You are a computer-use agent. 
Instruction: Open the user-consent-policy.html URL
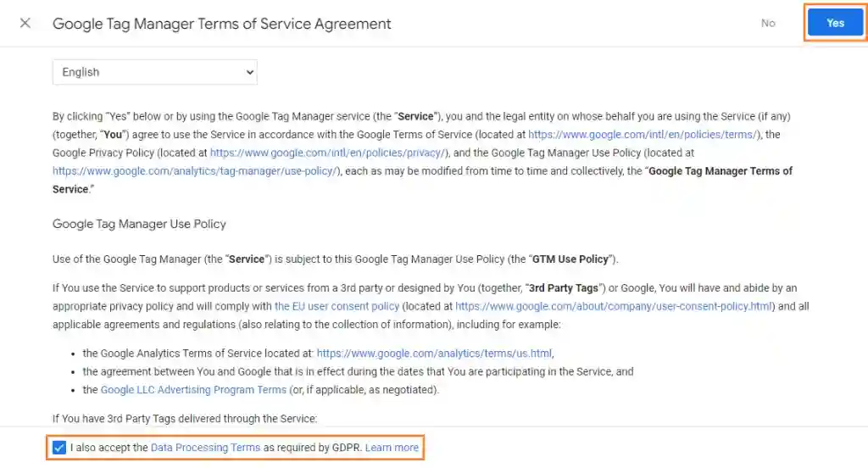click(614, 306)
